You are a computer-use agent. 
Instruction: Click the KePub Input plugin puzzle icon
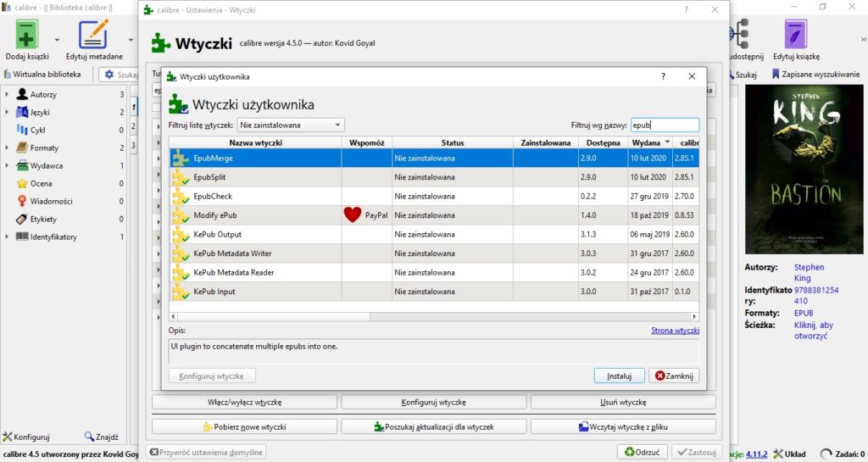(x=181, y=292)
